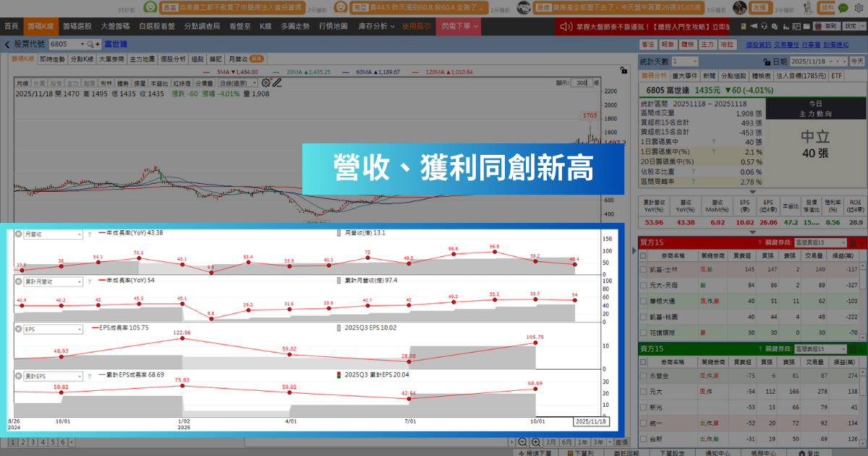Tick the checkbox for 台新 row
Screen dimensions: 868x456
pos(644,439)
